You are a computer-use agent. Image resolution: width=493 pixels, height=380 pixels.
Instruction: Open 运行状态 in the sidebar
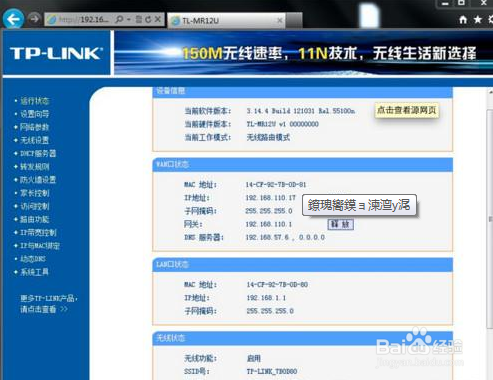35,101
